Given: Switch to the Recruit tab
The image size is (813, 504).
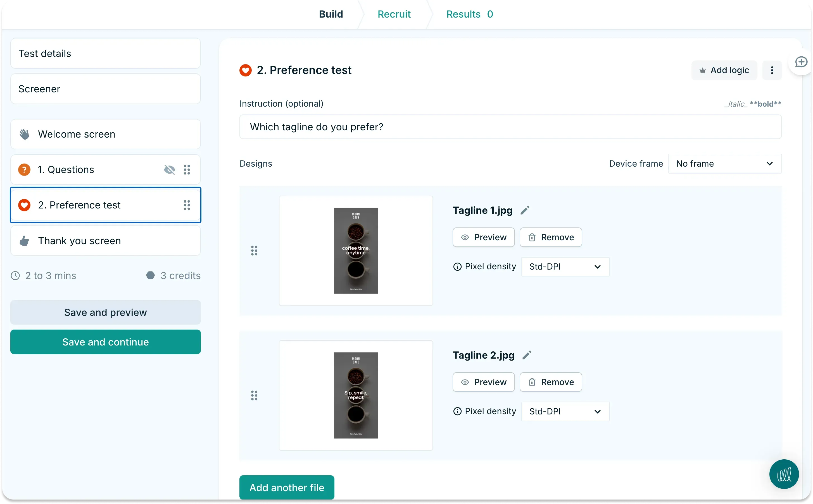Looking at the screenshot, I should click(394, 14).
